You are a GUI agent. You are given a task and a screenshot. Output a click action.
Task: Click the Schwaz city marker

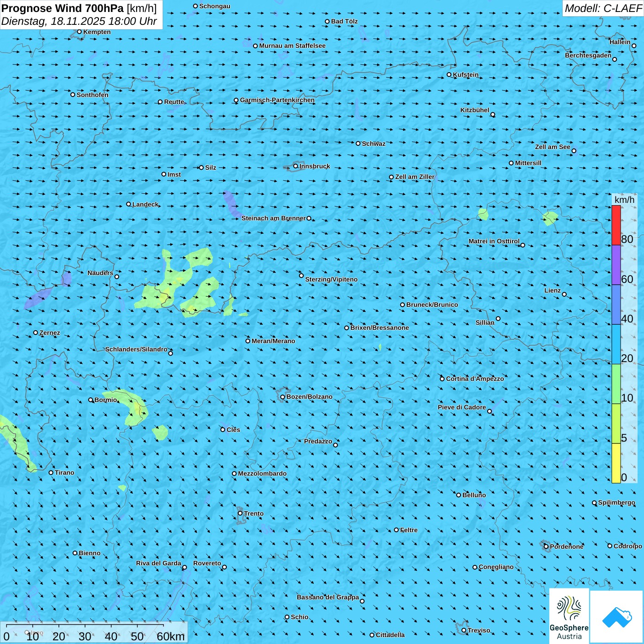pyautogui.click(x=358, y=144)
